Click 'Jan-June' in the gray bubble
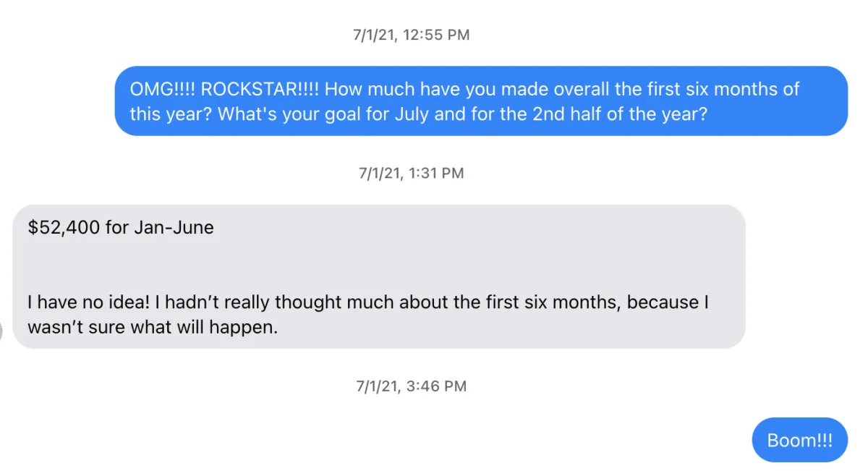This screenshot has width=868, height=471. (x=174, y=228)
